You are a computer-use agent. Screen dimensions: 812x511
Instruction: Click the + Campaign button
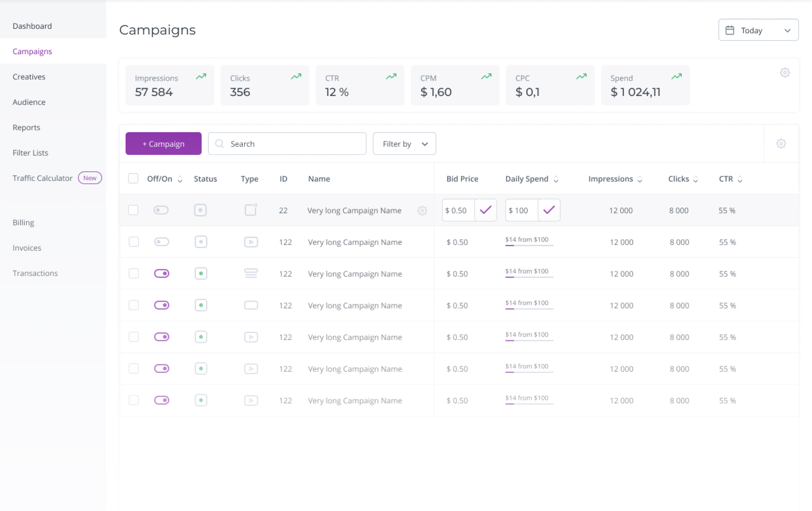163,143
